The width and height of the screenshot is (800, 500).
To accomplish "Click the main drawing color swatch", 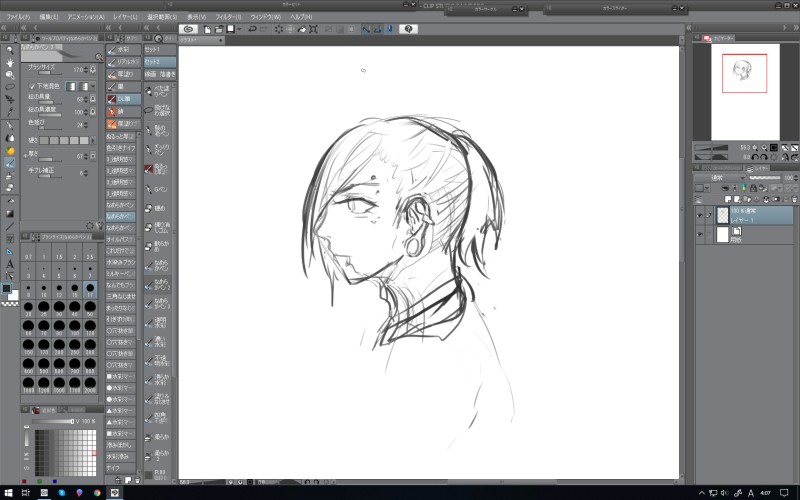I will click(x=6, y=289).
